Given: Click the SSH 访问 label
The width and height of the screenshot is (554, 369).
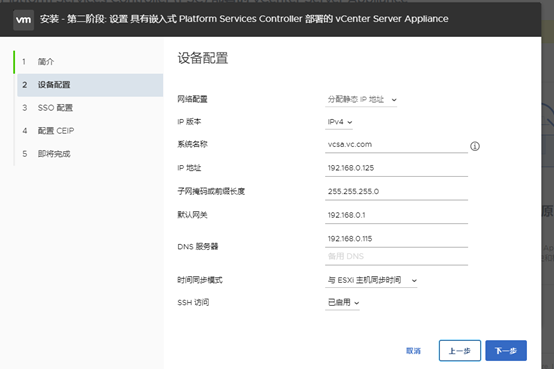Looking at the screenshot, I should click(193, 303).
